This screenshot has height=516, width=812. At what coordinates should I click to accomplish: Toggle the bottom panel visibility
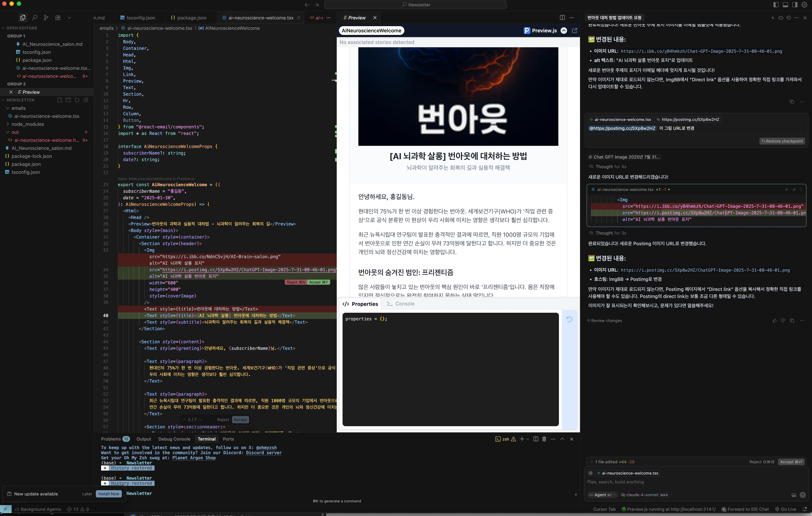pyautogui.click(x=785, y=4)
